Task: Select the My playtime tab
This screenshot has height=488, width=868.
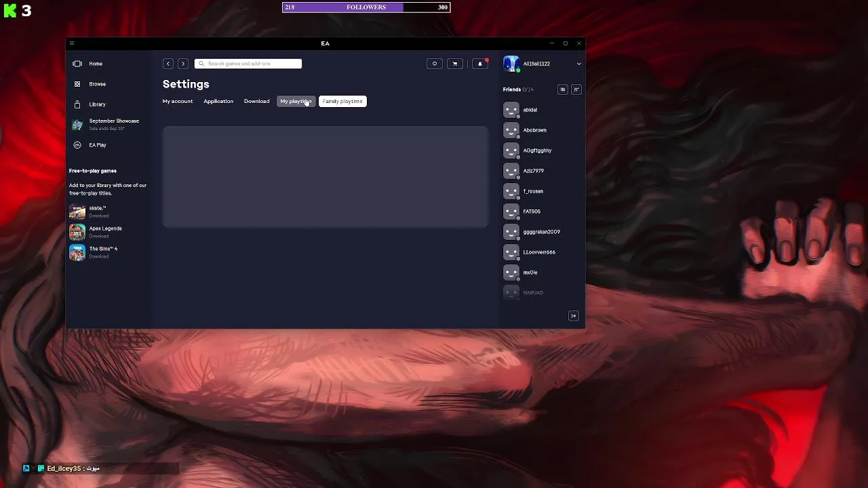Action: tap(296, 102)
